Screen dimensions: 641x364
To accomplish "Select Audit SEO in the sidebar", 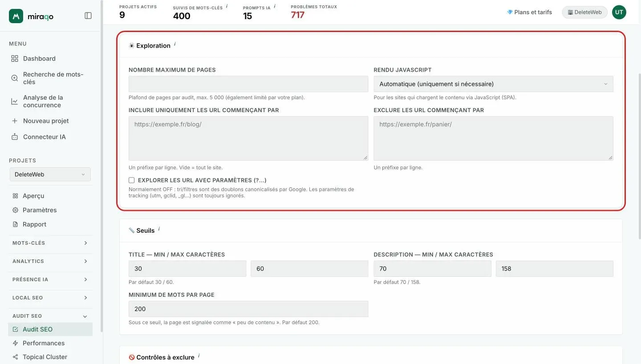I will click(x=50, y=329).
